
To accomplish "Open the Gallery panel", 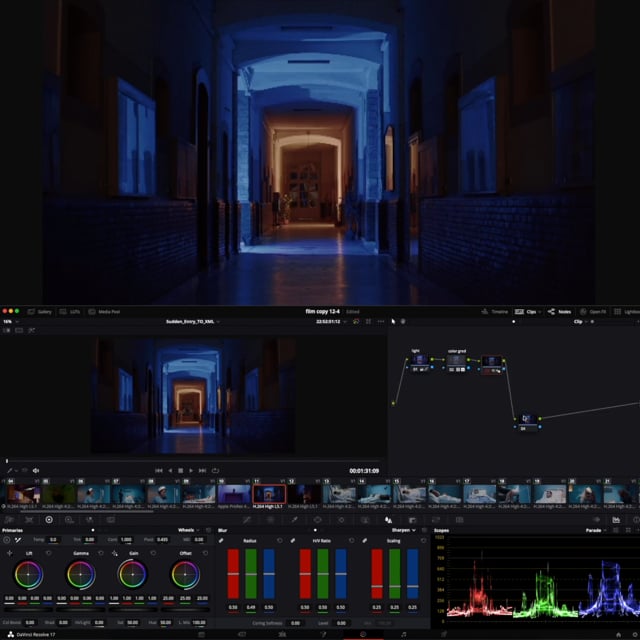I will (x=40, y=312).
